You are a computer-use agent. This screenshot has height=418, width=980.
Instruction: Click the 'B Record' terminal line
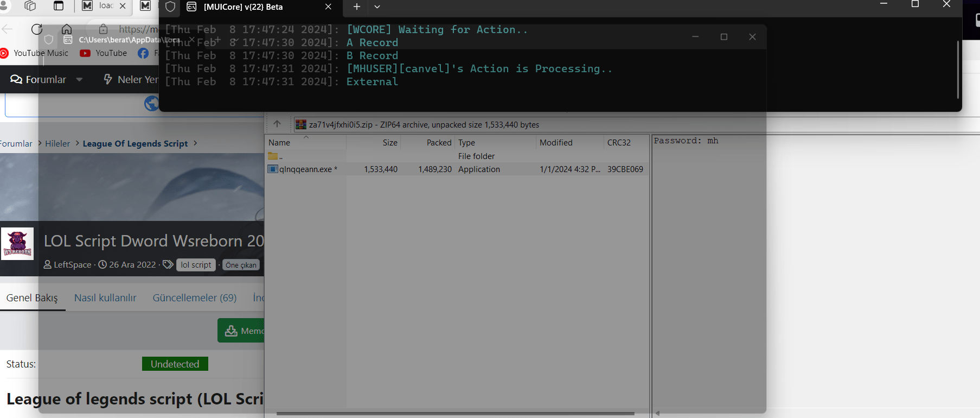point(372,56)
